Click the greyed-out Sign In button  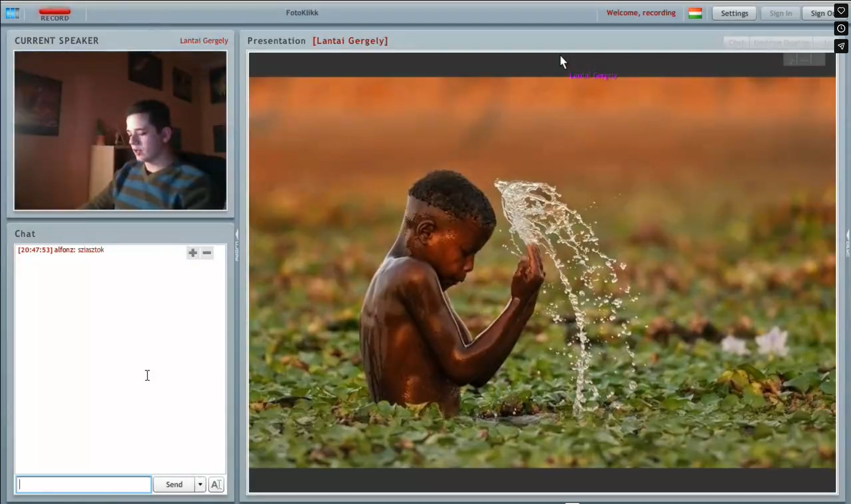click(x=780, y=13)
